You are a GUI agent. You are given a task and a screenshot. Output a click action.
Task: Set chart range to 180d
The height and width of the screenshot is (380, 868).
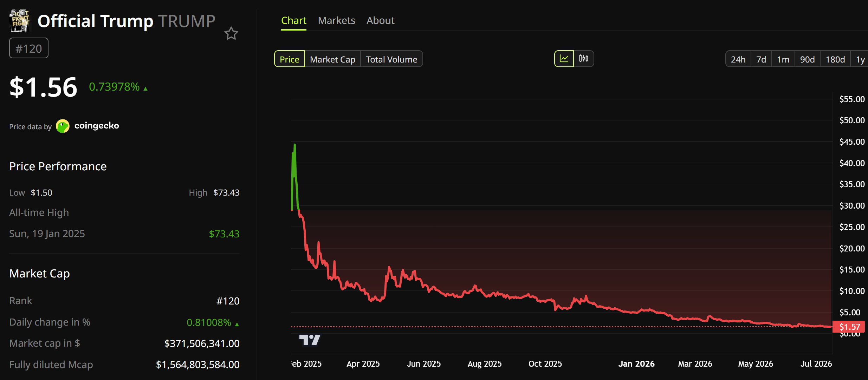tap(835, 59)
